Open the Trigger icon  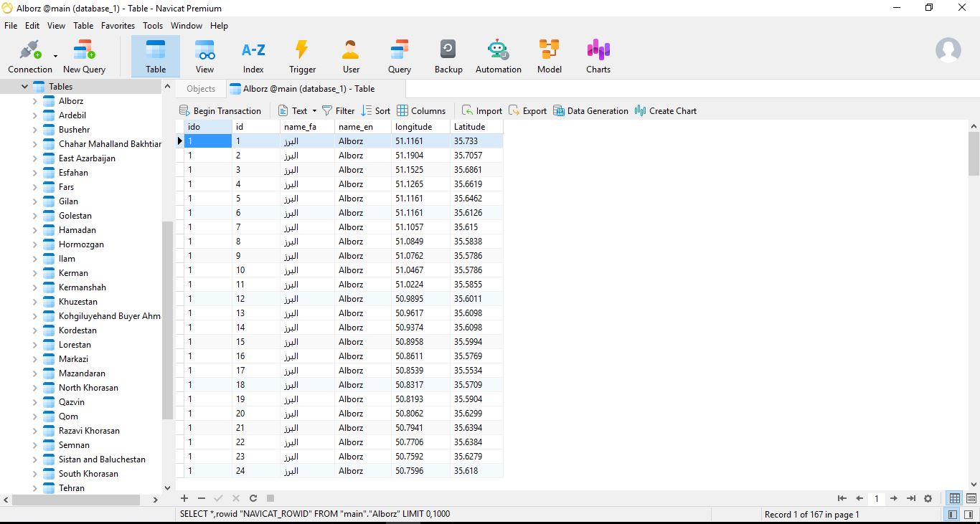(x=302, y=56)
